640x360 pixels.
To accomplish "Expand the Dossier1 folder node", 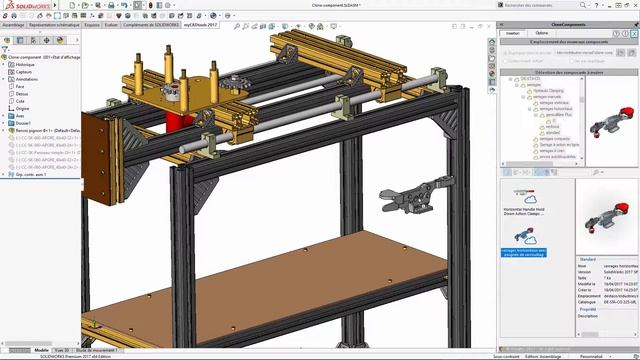I will pos(4,123).
